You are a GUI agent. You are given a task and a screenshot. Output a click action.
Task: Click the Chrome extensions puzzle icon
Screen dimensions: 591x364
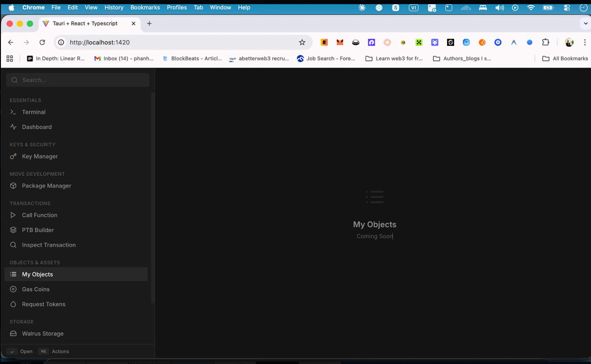545,42
